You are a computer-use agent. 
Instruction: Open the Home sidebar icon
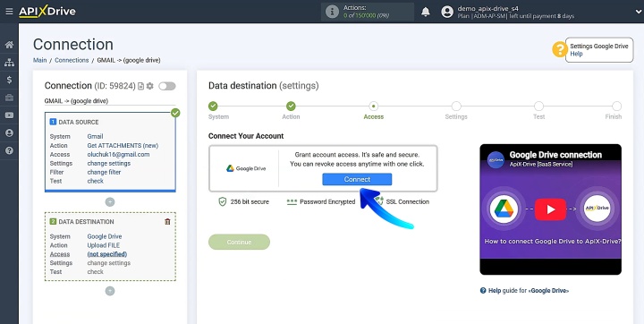pos(9,45)
